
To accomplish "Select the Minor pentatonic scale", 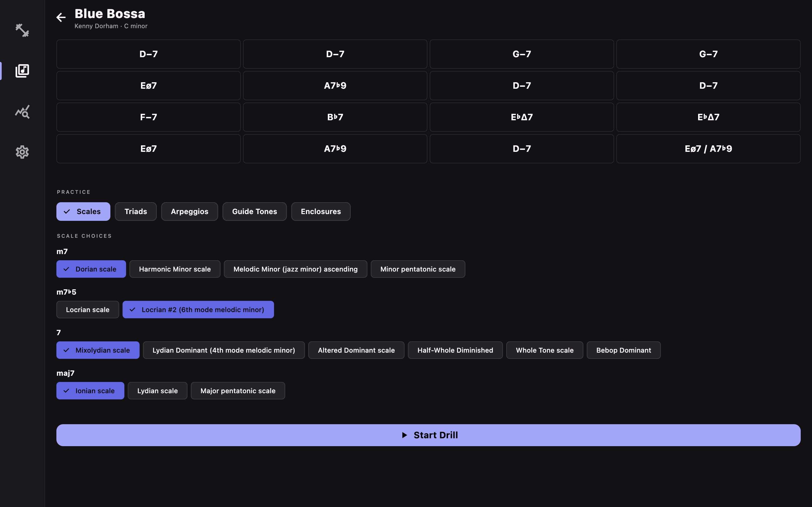I will click(x=418, y=269).
